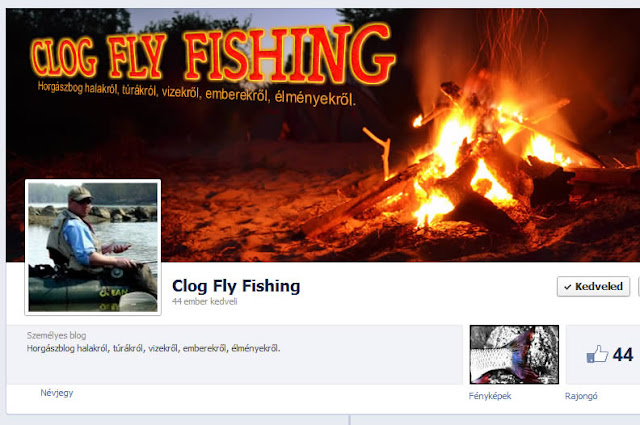Viewport: 640px width, 425px height.
Task: Click the Horgászblog description under Személyes blog
Action: pyautogui.click(x=153, y=348)
